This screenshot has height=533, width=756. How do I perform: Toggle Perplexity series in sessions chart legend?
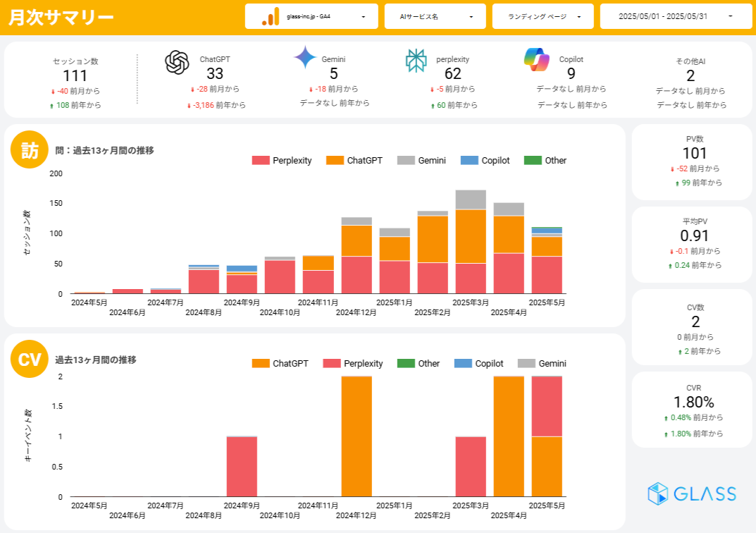(x=282, y=161)
